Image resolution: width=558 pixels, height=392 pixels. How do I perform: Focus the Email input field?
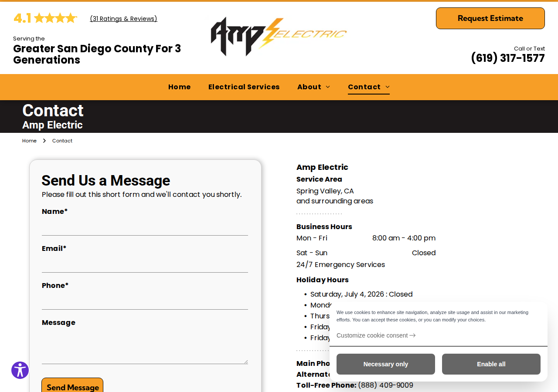click(145, 264)
